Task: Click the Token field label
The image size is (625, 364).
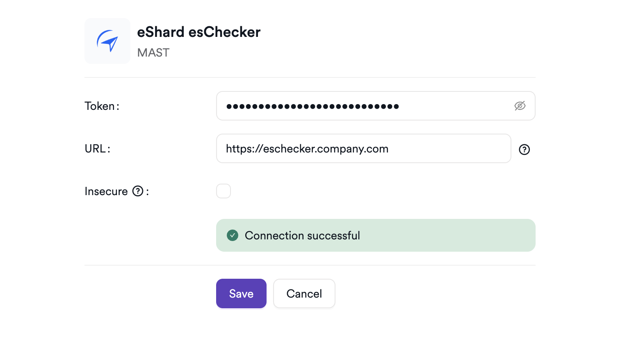Action: pos(101,106)
